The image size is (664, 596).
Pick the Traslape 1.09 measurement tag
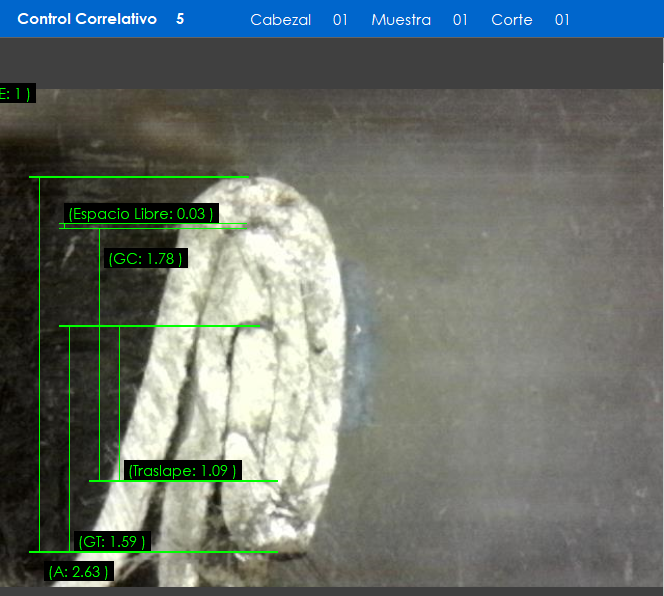coord(183,471)
